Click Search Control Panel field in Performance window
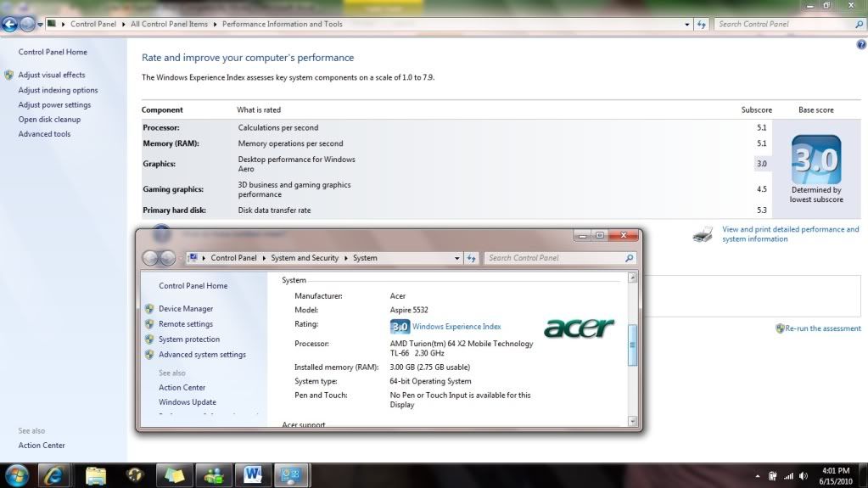 [784, 25]
